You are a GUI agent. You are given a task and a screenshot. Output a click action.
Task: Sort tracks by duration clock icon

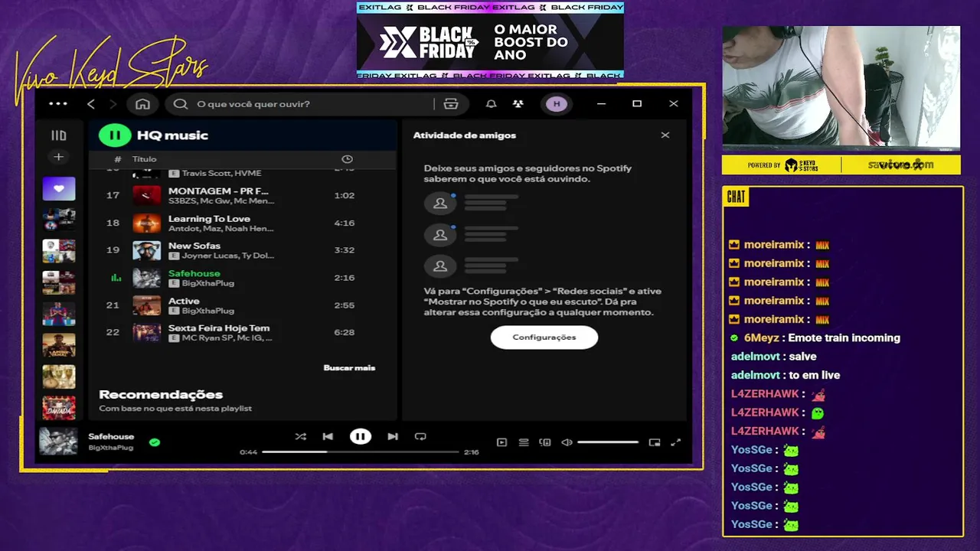(x=347, y=159)
